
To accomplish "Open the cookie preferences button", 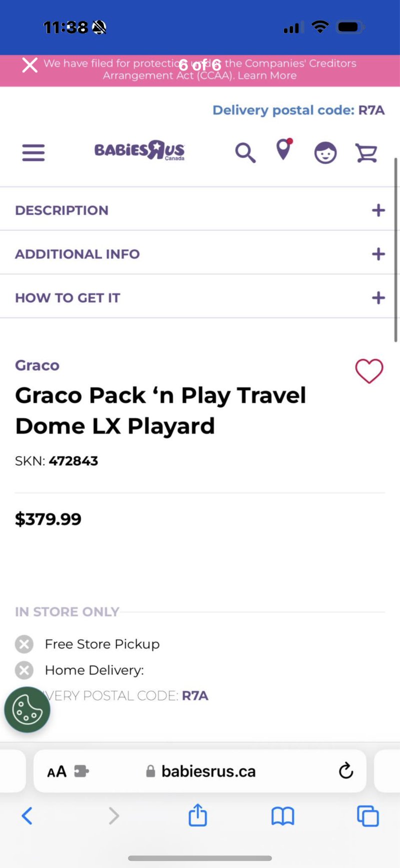I will (27, 709).
